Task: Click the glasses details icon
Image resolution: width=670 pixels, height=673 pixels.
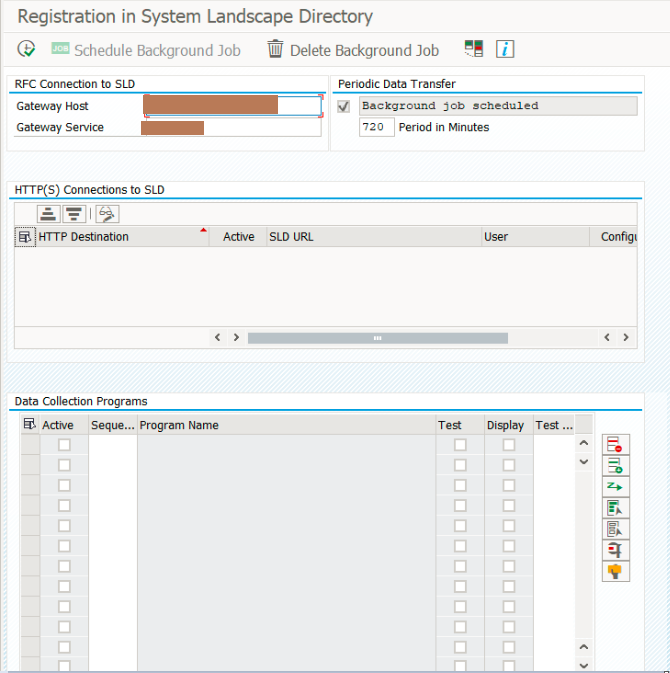Action: point(107,214)
